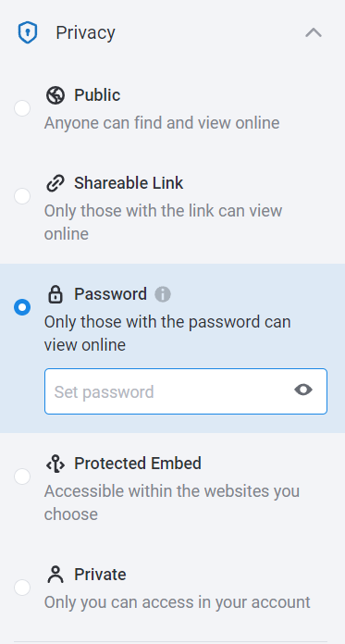This screenshot has width=345, height=644.
Task: Open the Password info tooltip icon
Action: [x=163, y=294]
